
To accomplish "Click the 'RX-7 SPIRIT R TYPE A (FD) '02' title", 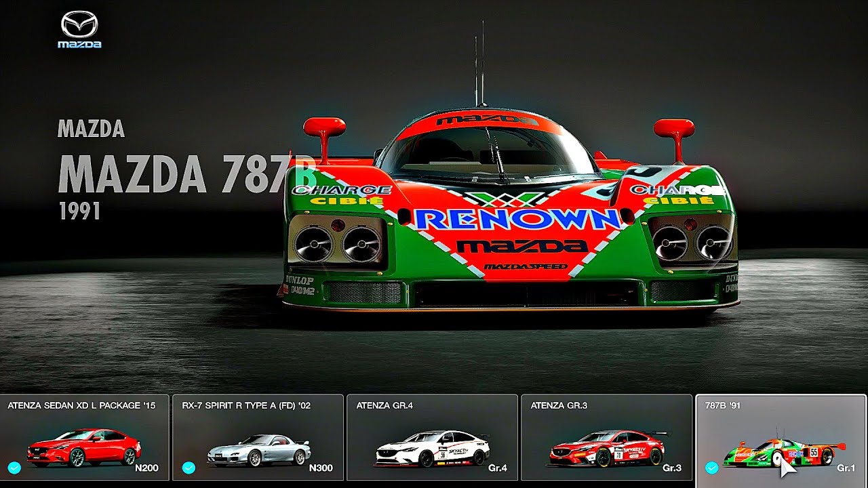I will 246,406.
